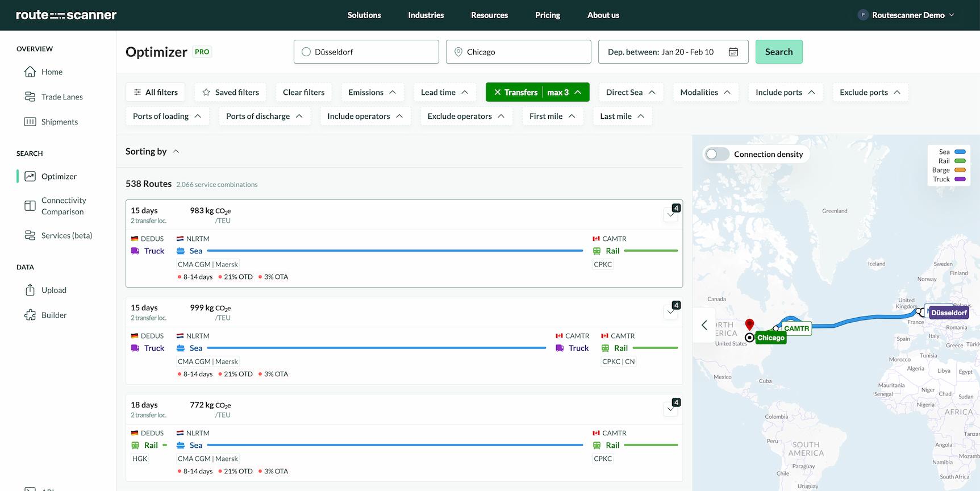Click the Shipments icon in sidebar
Viewport: 980px width, 491px height.
(x=30, y=122)
